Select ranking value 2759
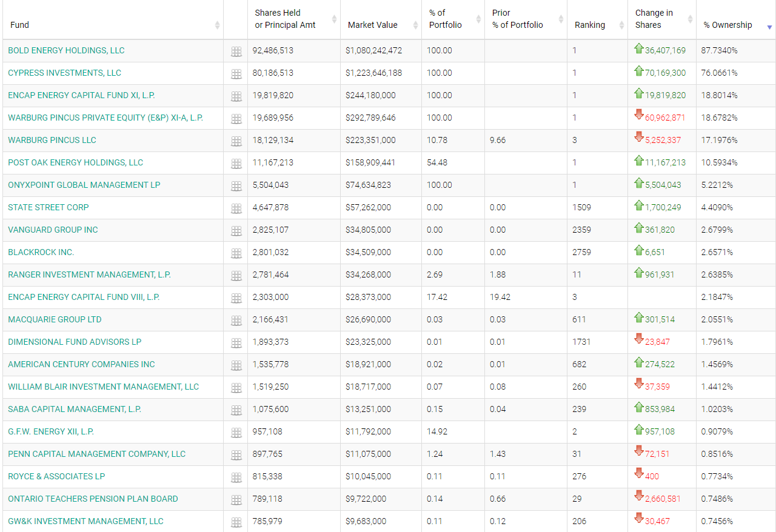Viewport: 776px width, 532px height. pos(581,252)
